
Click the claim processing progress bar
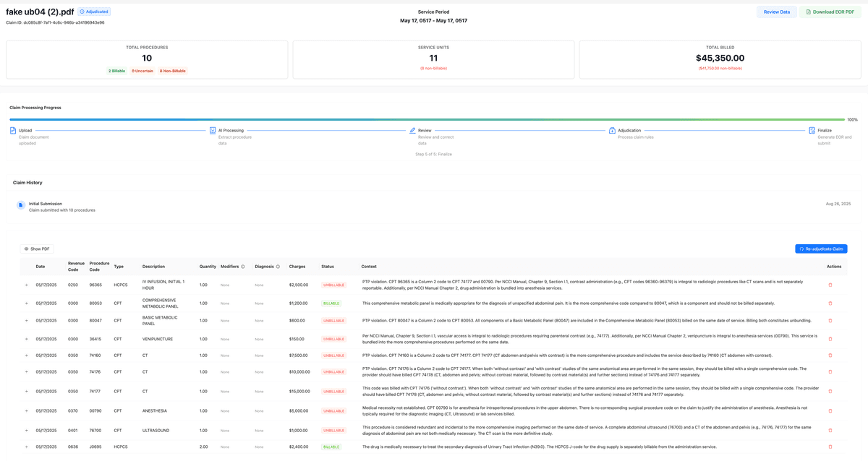pos(427,120)
